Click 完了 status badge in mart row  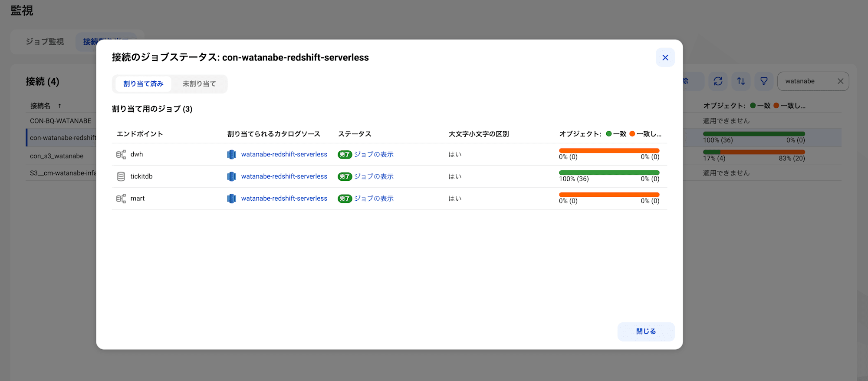[x=345, y=199]
